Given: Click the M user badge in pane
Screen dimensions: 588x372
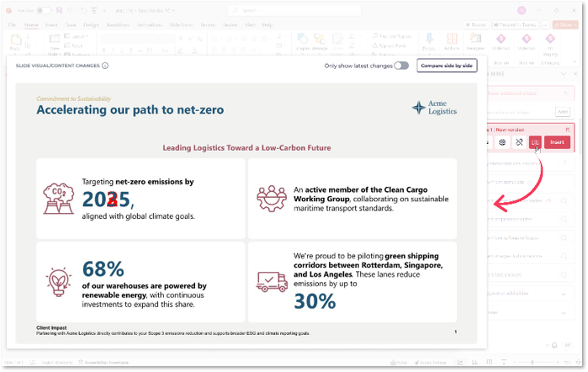Looking at the screenshot, I should [567, 345].
